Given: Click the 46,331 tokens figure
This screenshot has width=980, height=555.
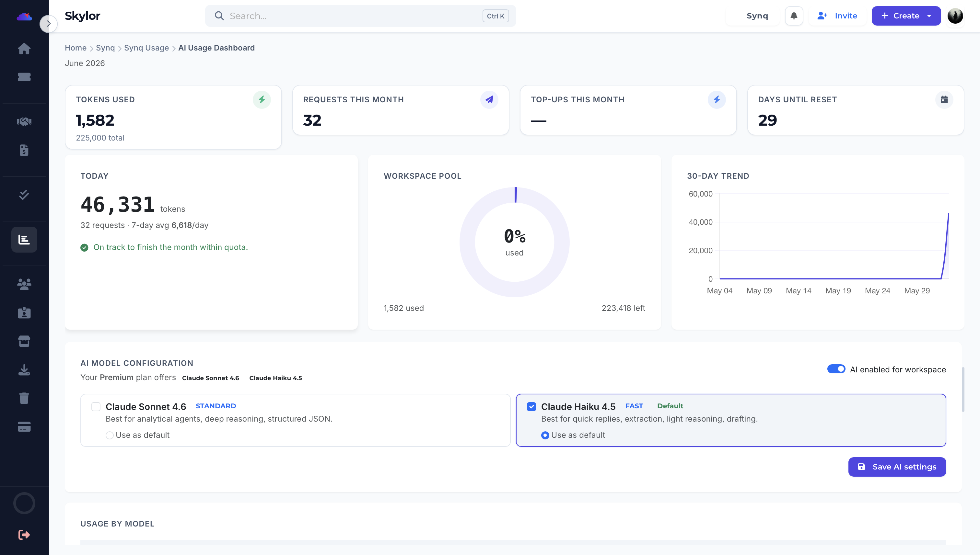Looking at the screenshot, I should coord(118,204).
